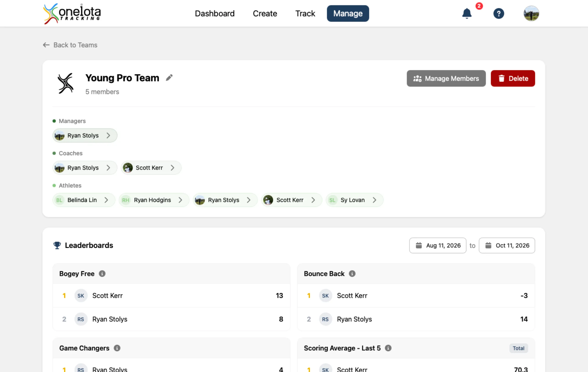The width and height of the screenshot is (588, 372).
Task: Click the RS avatar in Bounce Back
Action: pos(325,319)
